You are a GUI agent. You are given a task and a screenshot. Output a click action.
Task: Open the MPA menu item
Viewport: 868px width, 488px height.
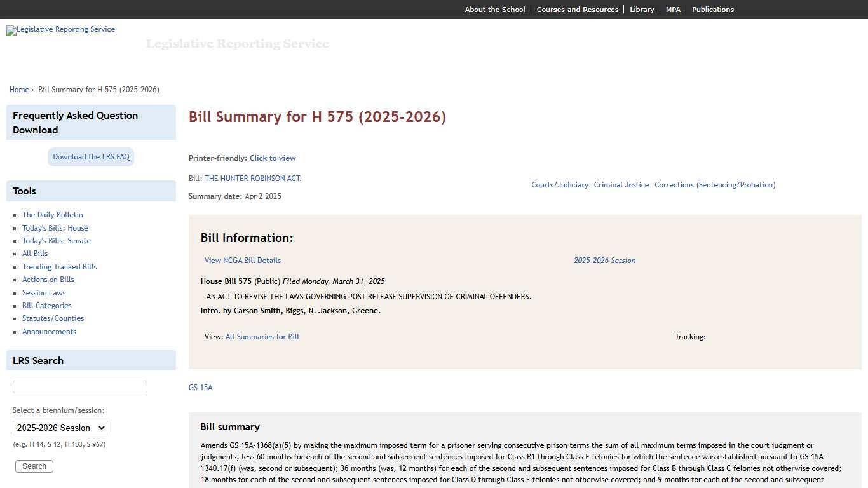[672, 9]
